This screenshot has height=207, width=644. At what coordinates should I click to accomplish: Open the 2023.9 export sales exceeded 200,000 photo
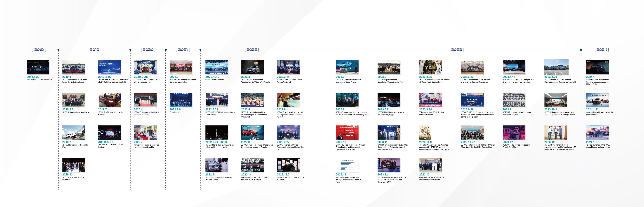[514, 100]
